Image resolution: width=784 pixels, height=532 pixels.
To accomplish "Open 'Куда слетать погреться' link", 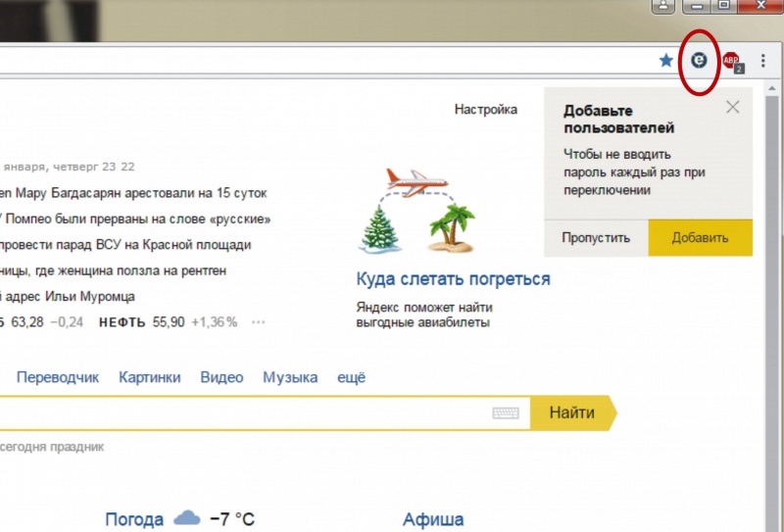I will [x=453, y=279].
